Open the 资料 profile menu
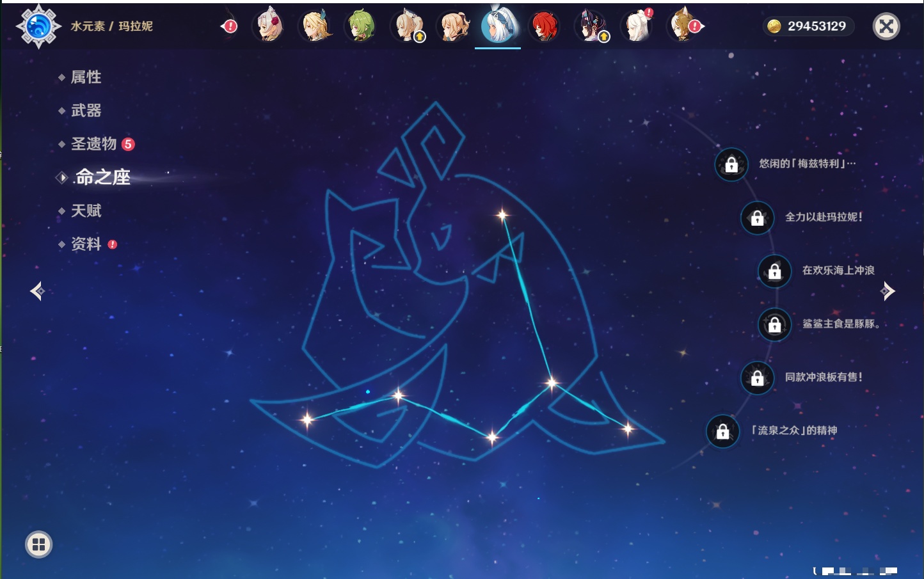This screenshot has height=579, width=924. point(86,244)
